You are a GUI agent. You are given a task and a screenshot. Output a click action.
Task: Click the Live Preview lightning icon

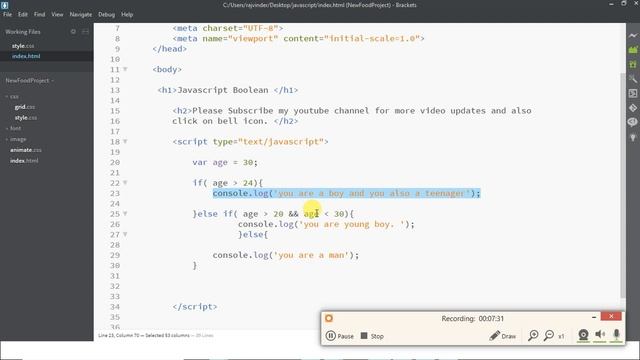(x=633, y=36)
